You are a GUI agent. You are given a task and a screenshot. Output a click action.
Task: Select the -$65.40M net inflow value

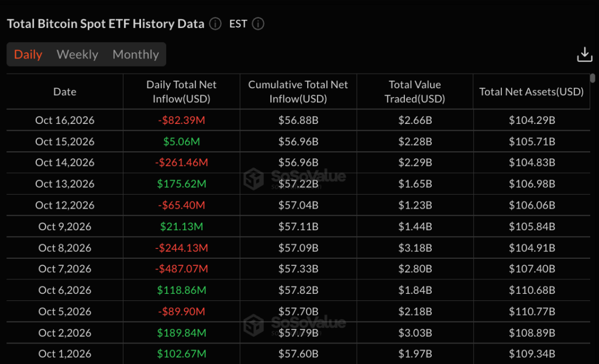[x=181, y=205]
